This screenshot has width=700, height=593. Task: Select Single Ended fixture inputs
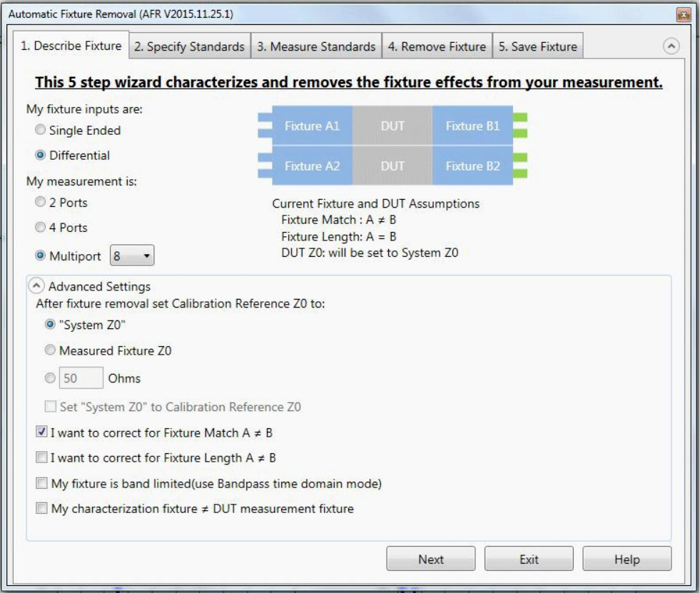coord(40,130)
